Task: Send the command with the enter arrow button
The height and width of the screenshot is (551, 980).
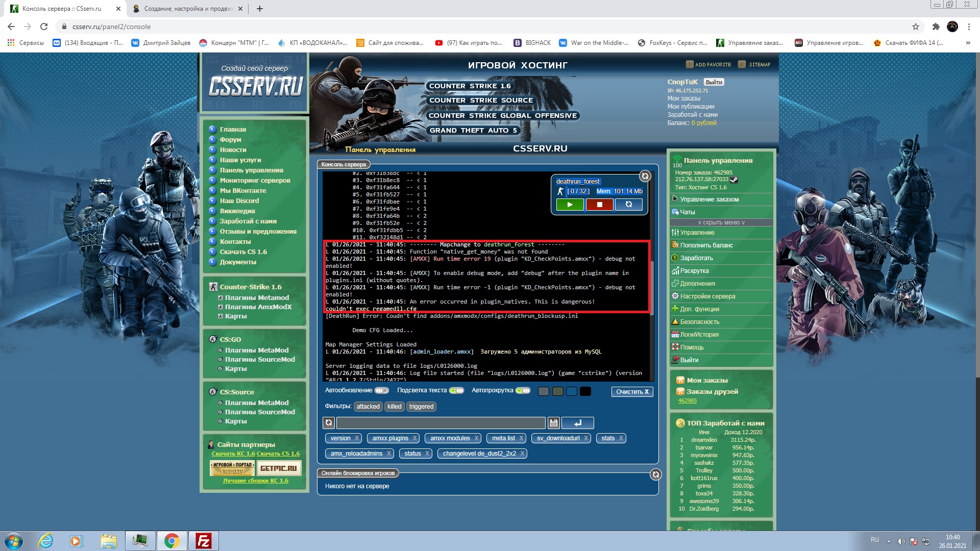Action: 578,423
